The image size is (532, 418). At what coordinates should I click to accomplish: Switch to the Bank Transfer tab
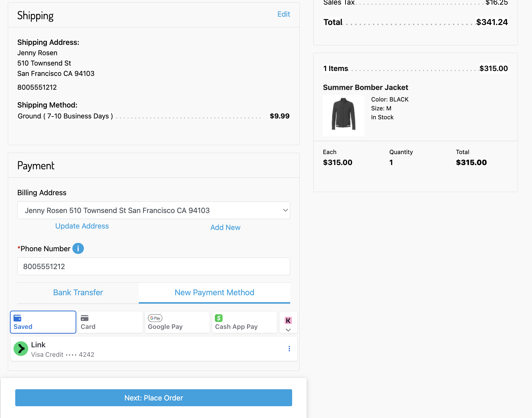tap(78, 292)
